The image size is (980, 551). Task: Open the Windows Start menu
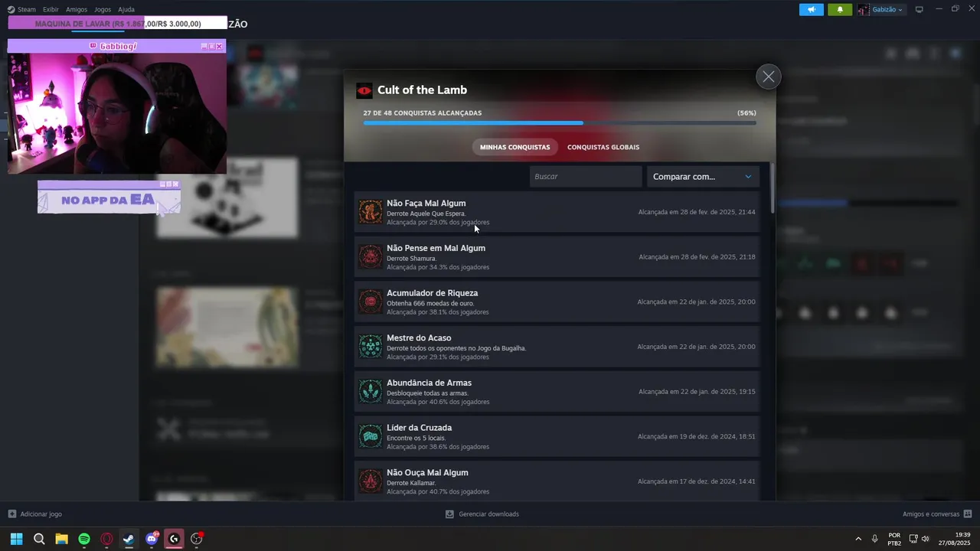(x=16, y=539)
